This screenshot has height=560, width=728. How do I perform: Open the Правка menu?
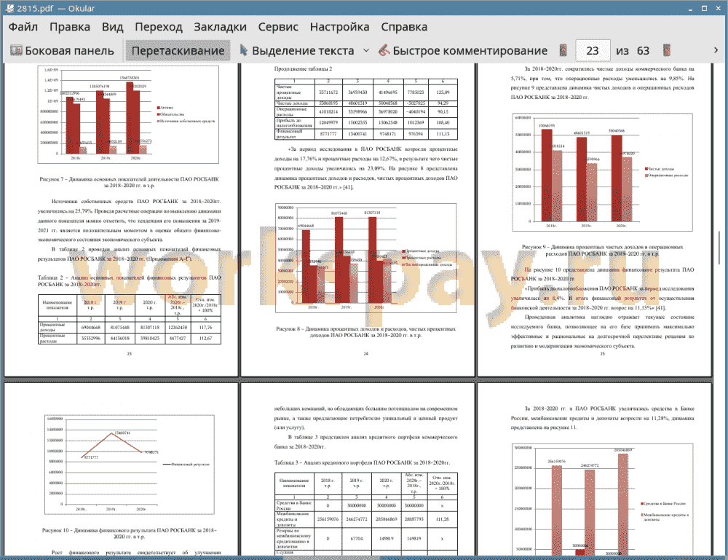click(70, 27)
